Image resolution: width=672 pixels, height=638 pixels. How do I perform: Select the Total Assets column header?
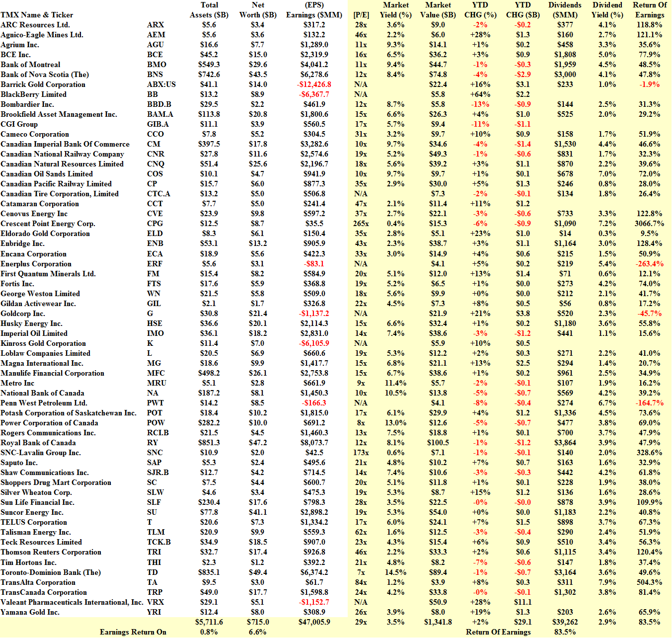coord(209,10)
